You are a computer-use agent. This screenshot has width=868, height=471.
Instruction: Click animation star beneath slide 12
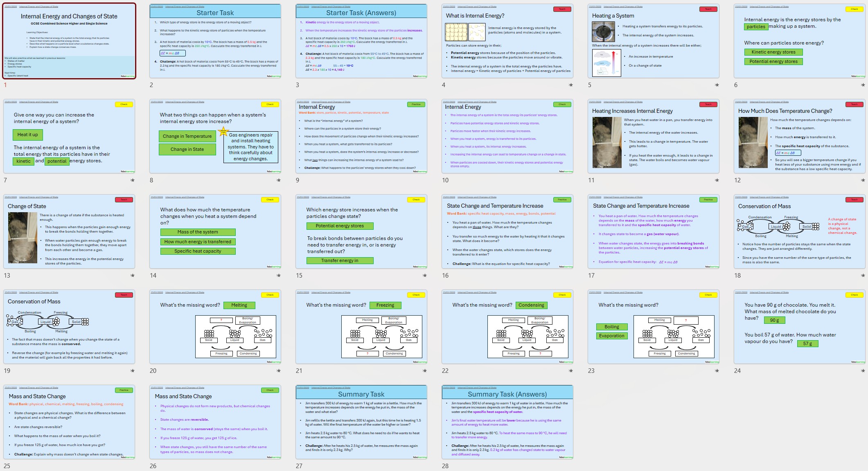click(x=863, y=180)
